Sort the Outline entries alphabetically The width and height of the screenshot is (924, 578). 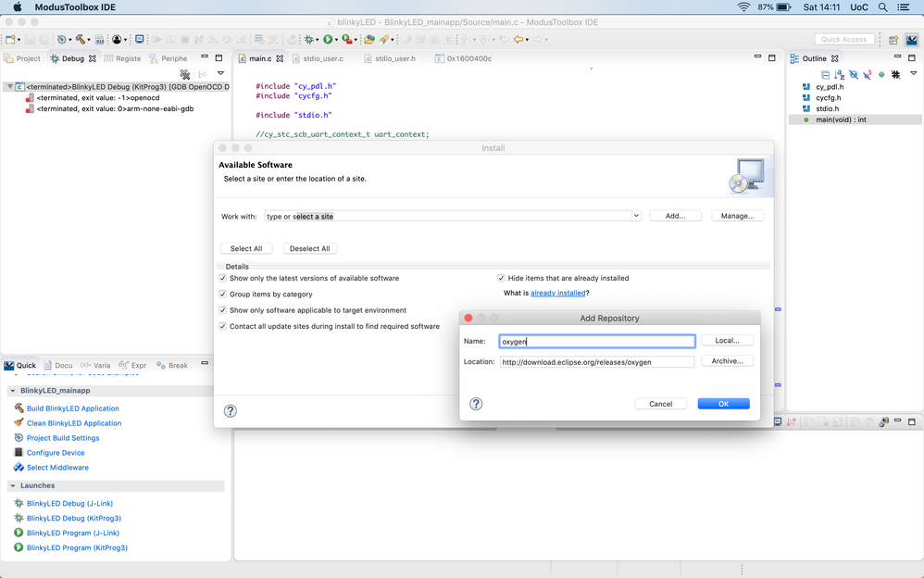point(839,74)
